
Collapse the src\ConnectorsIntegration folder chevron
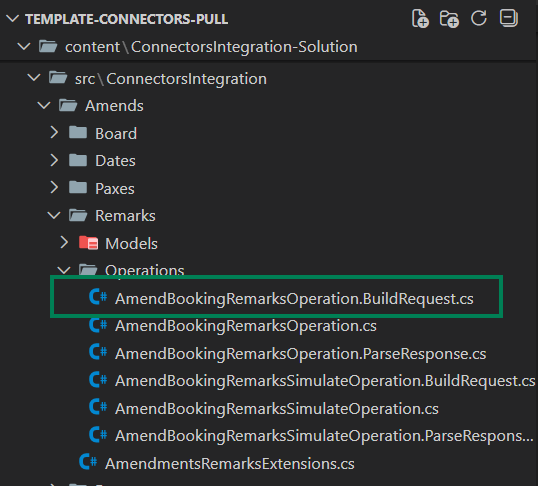click(x=34, y=78)
